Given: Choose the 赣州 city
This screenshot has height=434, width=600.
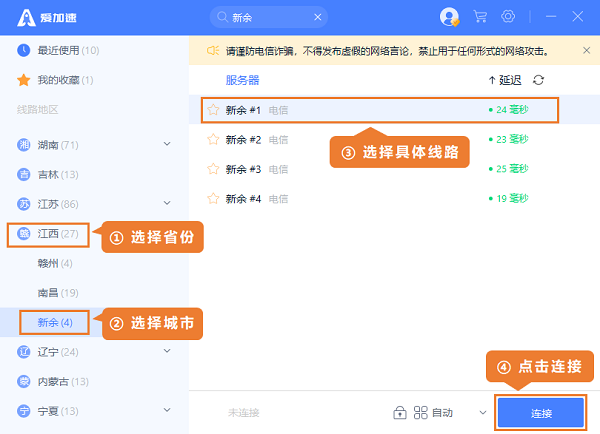Looking at the screenshot, I should 55,263.
